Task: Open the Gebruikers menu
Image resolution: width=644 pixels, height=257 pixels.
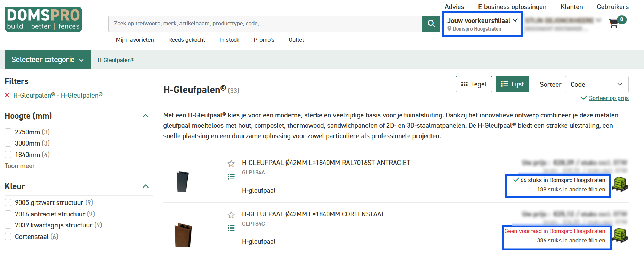Action: (x=613, y=7)
